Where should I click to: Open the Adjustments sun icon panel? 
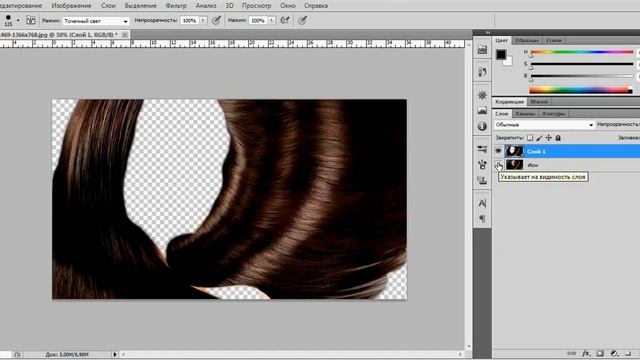tap(482, 95)
